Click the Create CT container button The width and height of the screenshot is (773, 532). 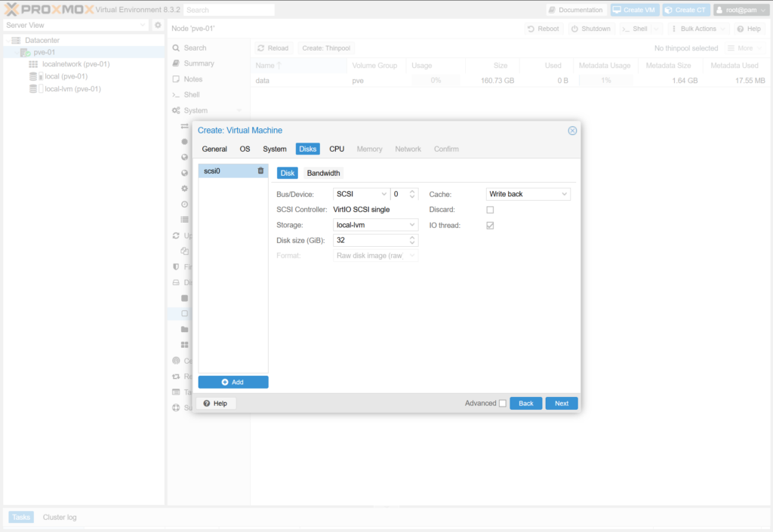pyautogui.click(x=686, y=10)
